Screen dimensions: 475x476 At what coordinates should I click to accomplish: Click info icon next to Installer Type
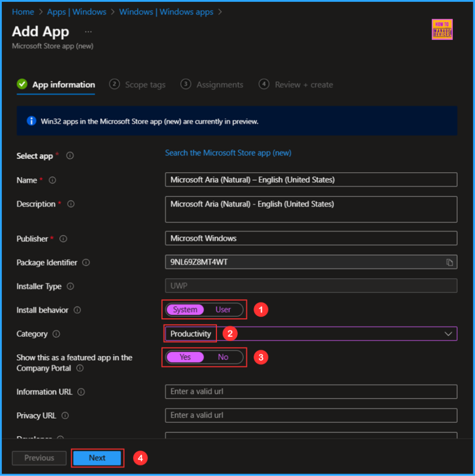(x=70, y=286)
